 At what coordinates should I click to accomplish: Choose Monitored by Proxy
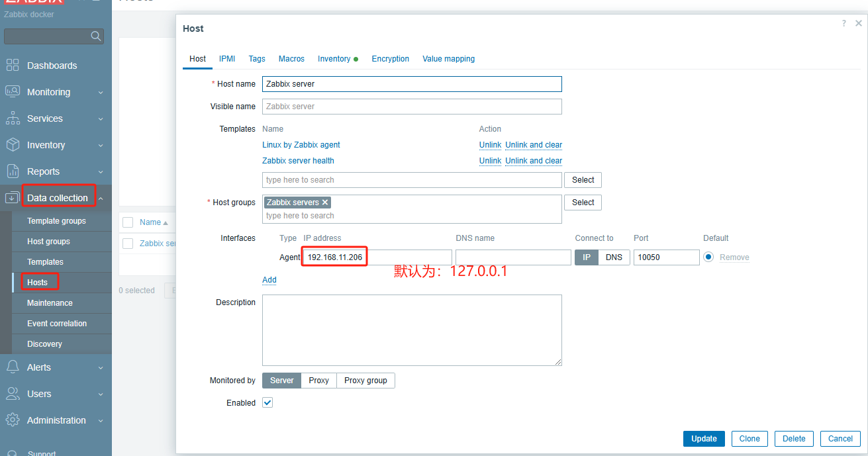[319, 381]
